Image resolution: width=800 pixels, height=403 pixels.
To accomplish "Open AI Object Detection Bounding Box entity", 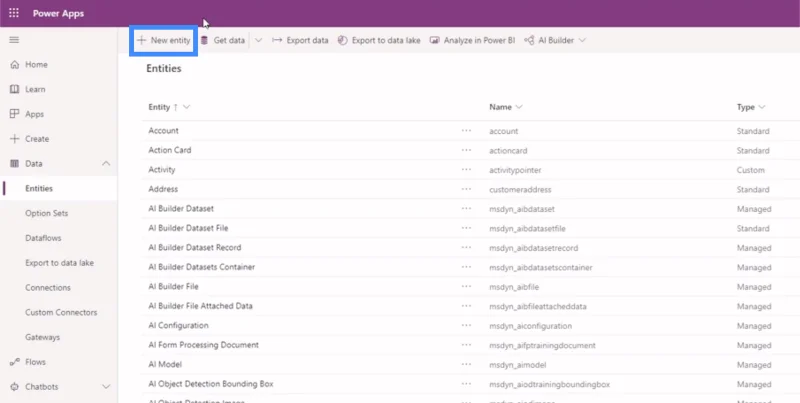I will pyautogui.click(x=211, y=384).
